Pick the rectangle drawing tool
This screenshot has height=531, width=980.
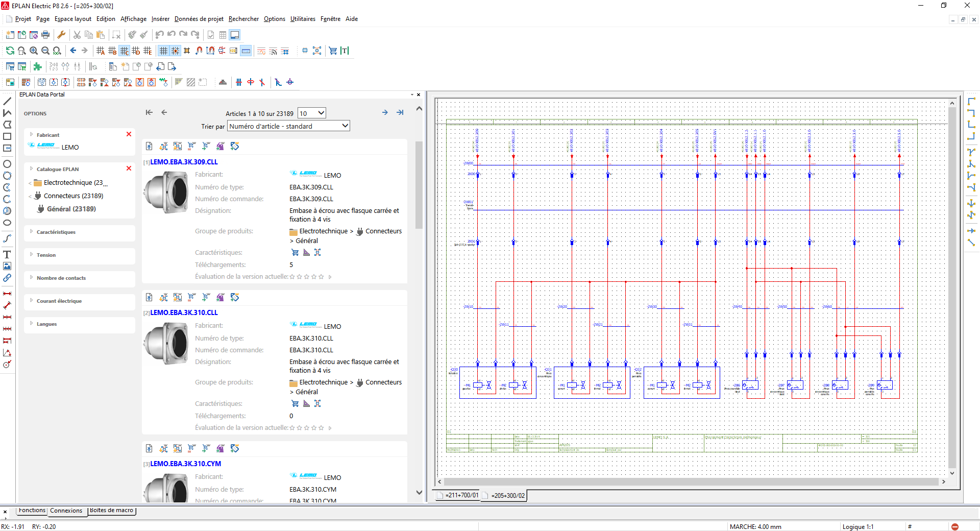tap(7, 136)
